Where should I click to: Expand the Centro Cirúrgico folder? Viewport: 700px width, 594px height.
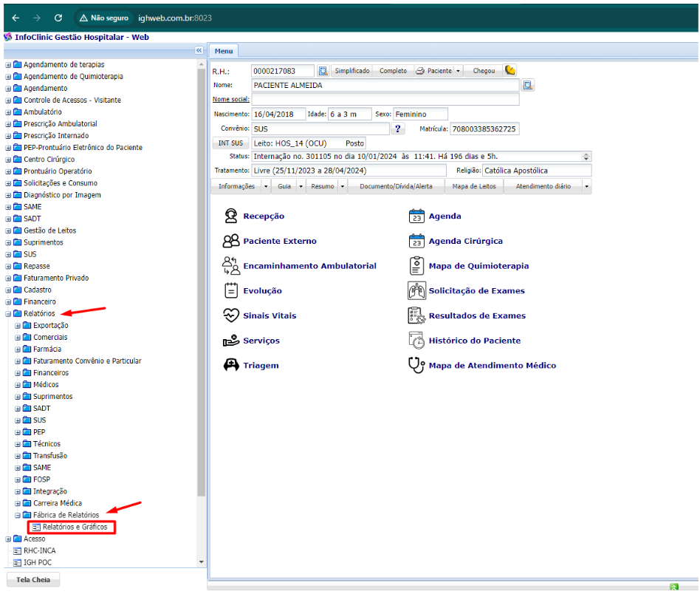pos(8,160)
